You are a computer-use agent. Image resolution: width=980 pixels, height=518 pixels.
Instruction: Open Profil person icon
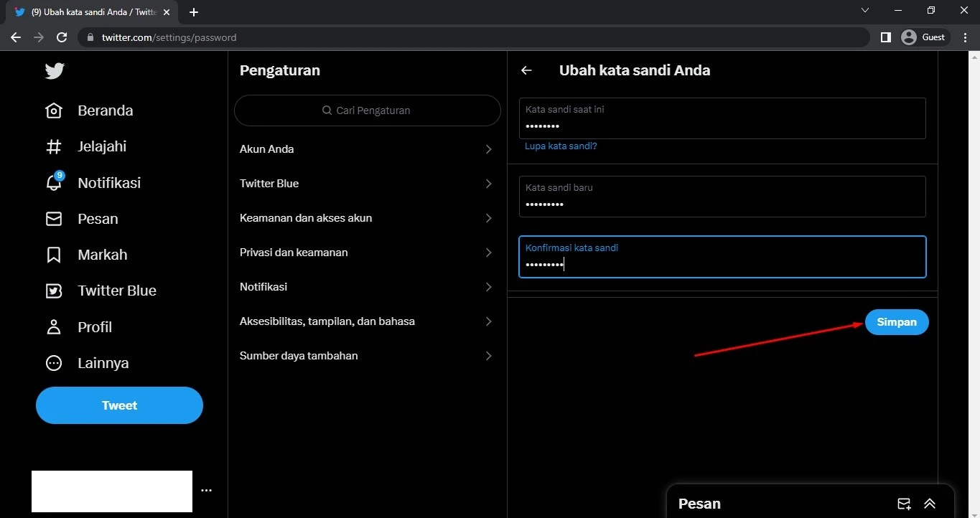pos(54,327)
